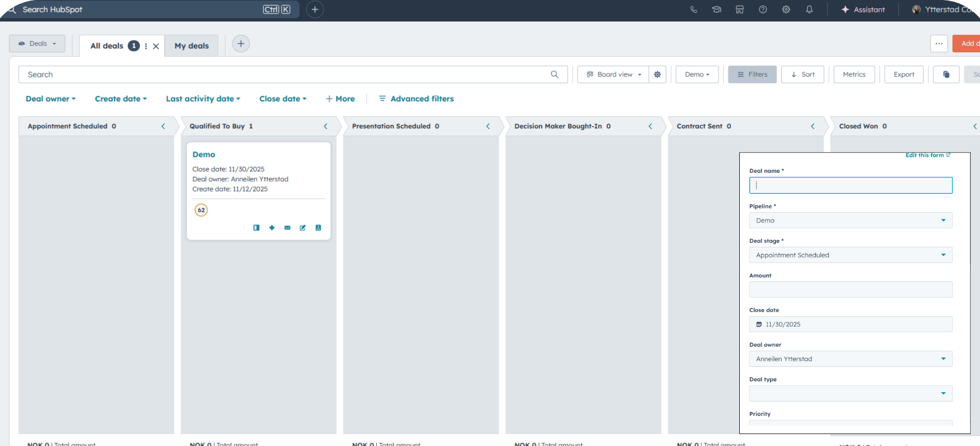Image resolution: width=980 pixels, height=446 pixels.
Task: Open the calling phone icon in top bar
Action: tap(694, 9)
